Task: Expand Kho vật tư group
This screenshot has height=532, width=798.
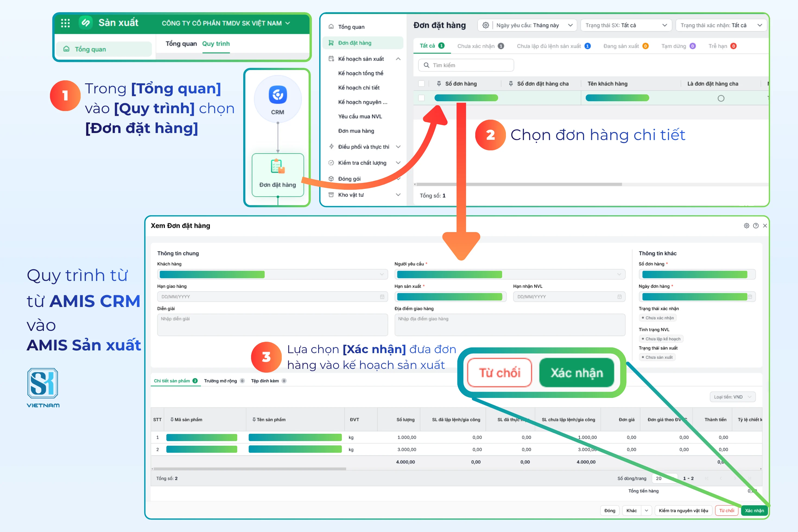Action: click(x=398, y=195)
